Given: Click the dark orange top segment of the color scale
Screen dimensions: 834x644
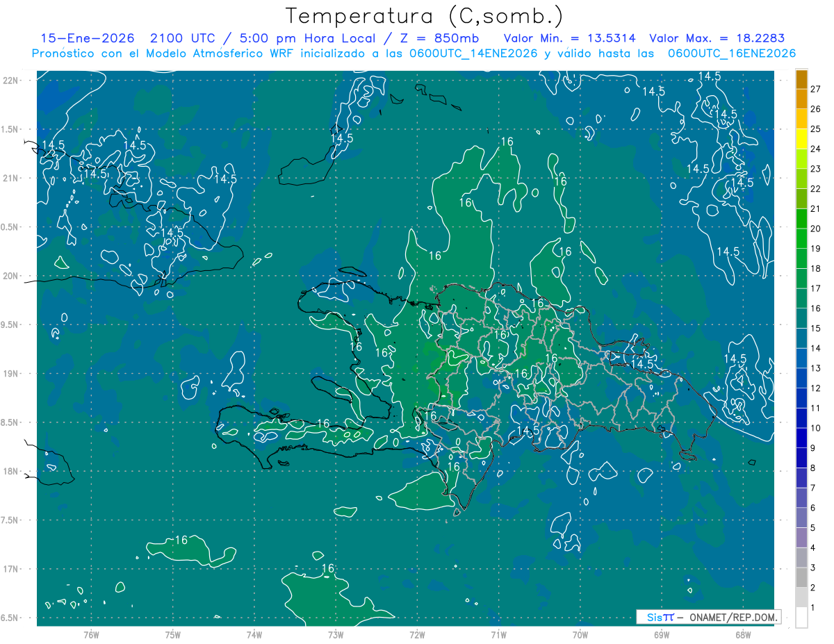Looking at the screenshot, I should pos(801,79).
